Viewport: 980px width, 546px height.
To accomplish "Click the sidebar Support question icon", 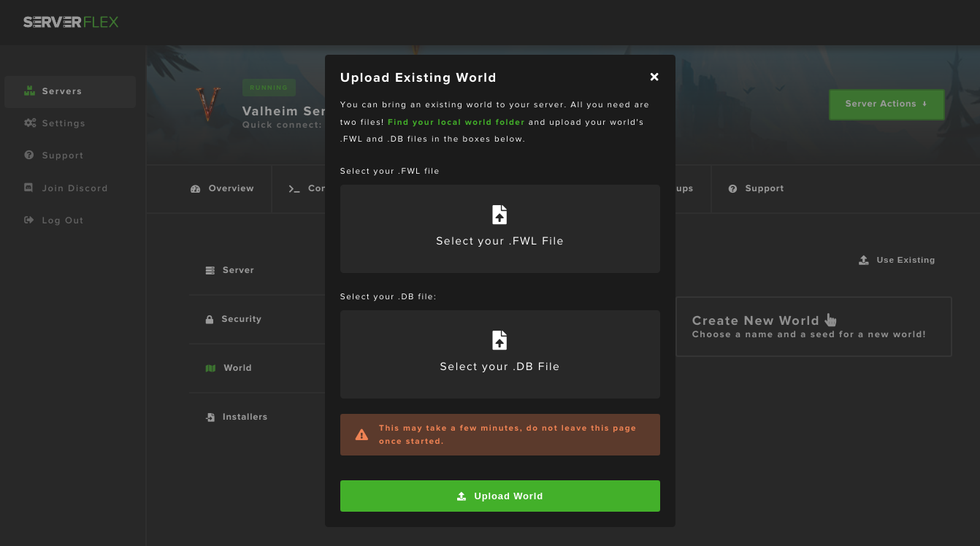I will (29, 155).
